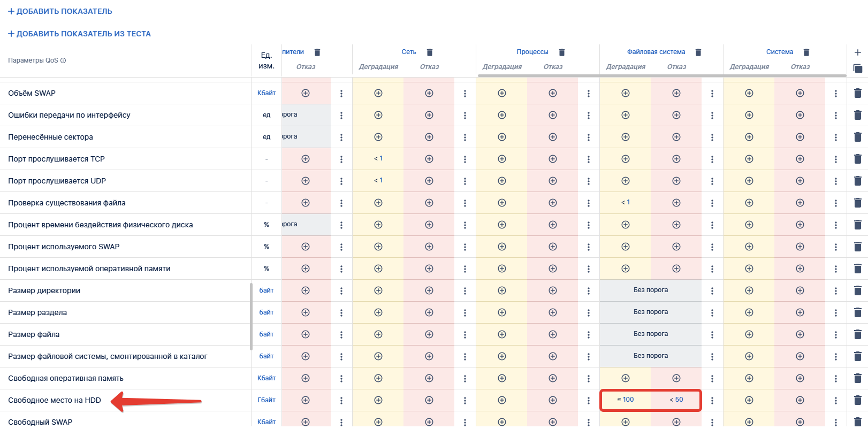
Task: Click 'Добавить показатель' button
Action: (x=60, y=11)
